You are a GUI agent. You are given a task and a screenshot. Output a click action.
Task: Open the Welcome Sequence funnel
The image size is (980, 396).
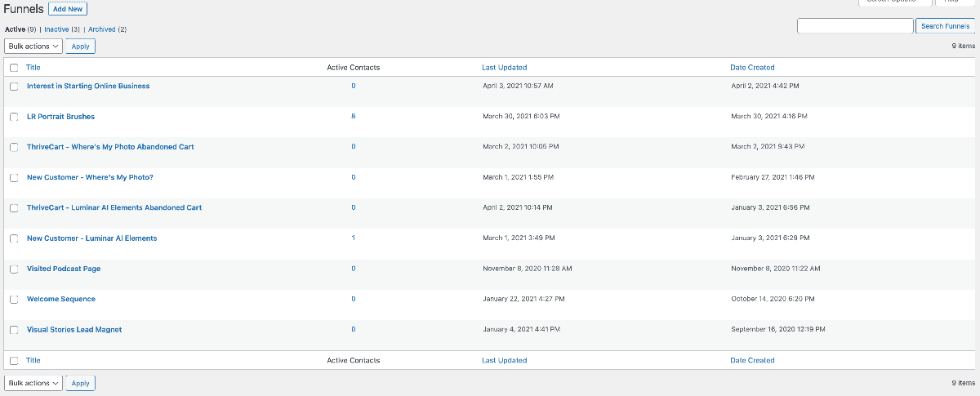pyautogui.click(x=61, y=299)
